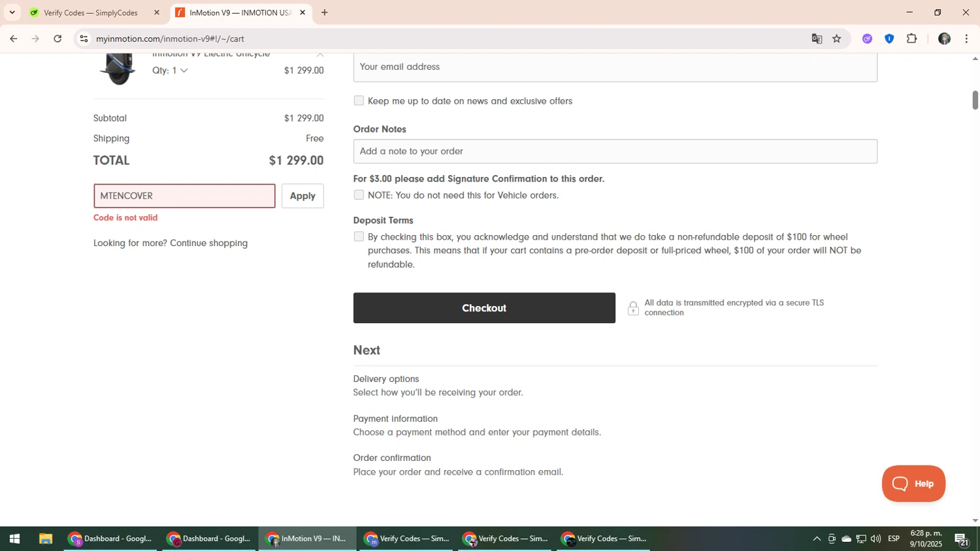This screenshot has width=980, height=551.
Task: Reload the InMotion cart page
Action: point(57,39)
